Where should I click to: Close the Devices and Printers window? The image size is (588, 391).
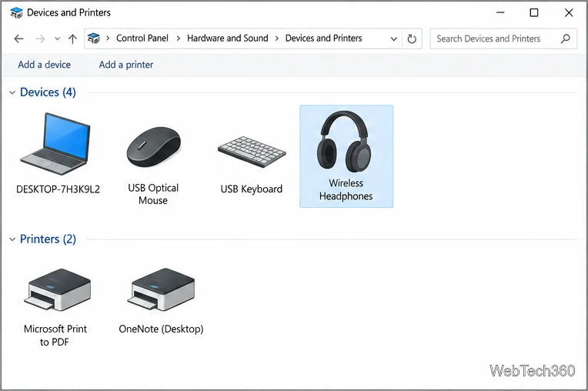[x=569, y=13]
